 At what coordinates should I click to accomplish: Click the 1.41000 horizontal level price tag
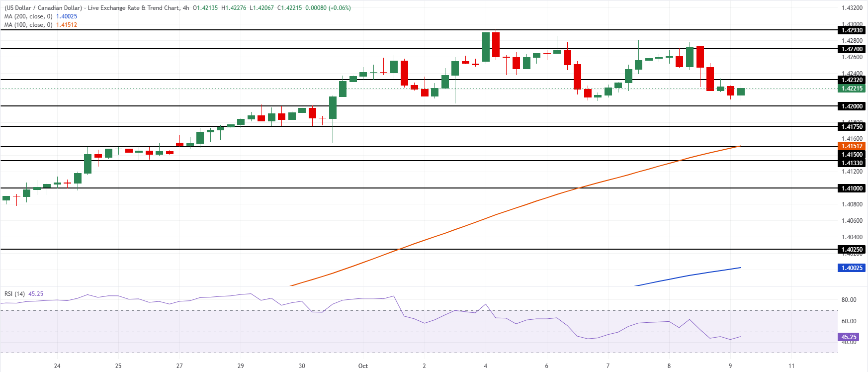click(852, 188)
